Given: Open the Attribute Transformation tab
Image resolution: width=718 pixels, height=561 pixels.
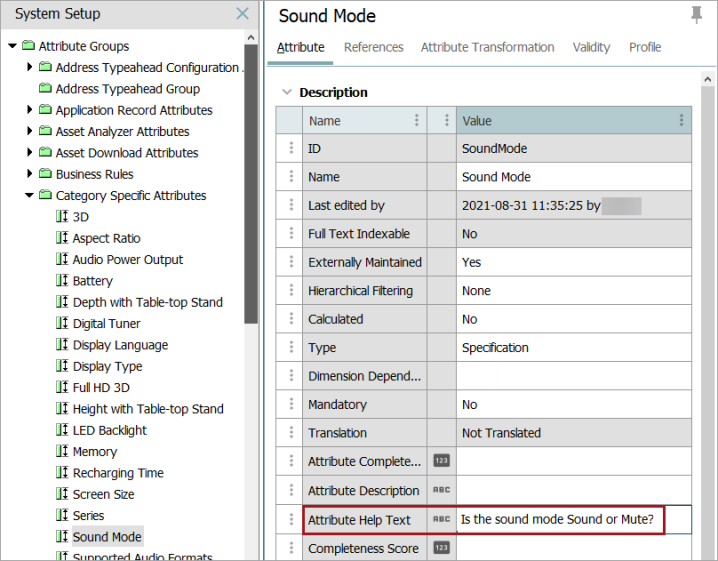Looking at the screenshot, I should click(x=488, y=47).
